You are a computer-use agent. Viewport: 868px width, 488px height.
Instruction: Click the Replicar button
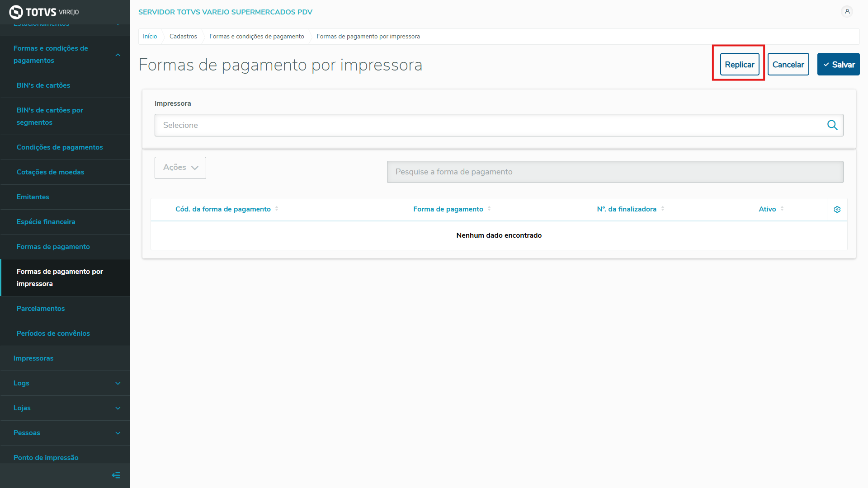point(739,65)
